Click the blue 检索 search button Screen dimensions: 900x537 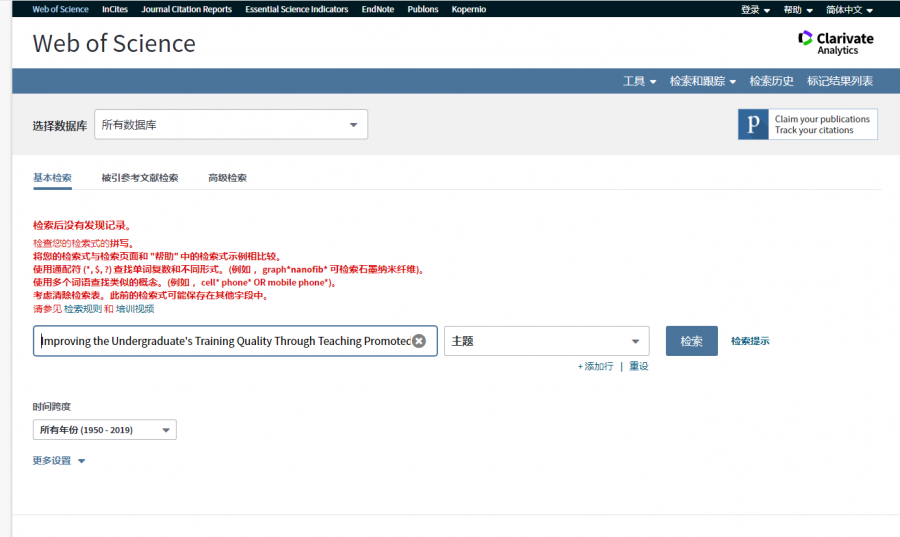coord(692,341)
